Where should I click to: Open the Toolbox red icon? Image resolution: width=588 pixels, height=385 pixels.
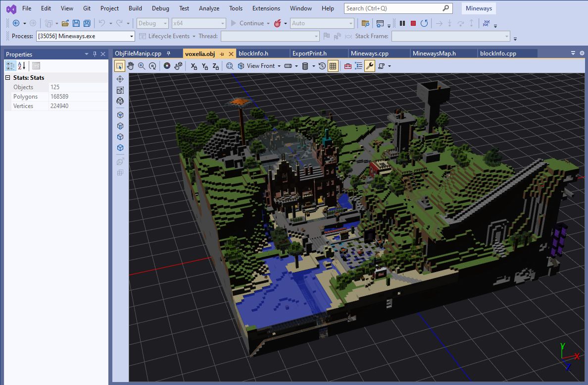coord(348,66)
